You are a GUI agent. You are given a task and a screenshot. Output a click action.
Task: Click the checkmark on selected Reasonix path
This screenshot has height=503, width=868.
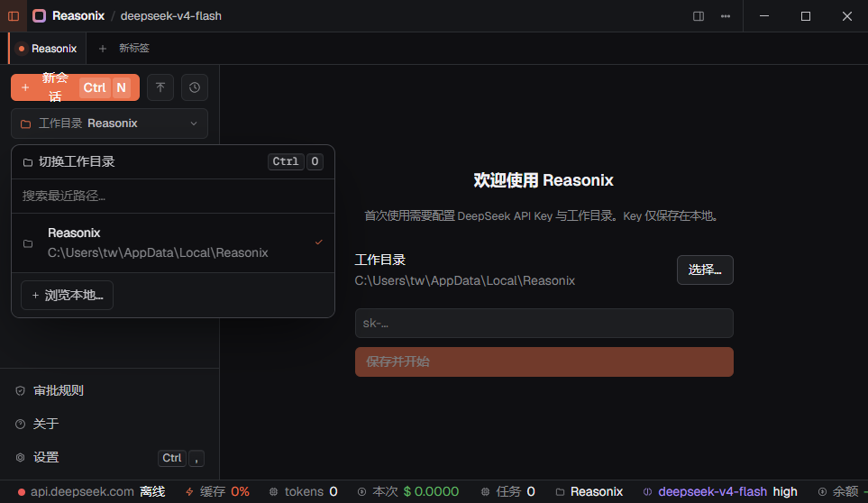[x=319, y=242]
